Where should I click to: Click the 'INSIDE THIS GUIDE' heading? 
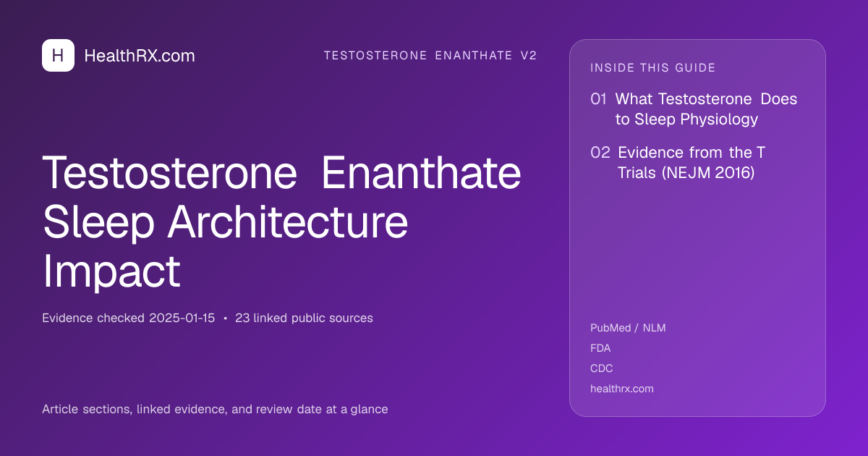[653, 68]
